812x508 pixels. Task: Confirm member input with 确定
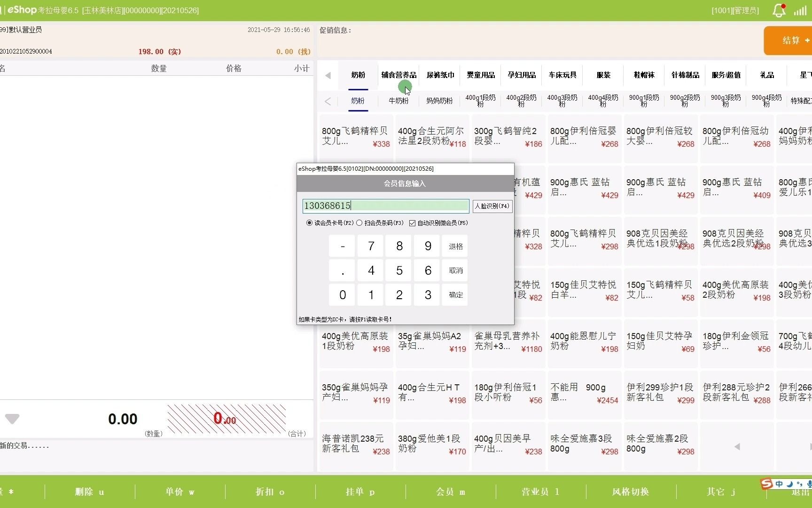point(455,295)
